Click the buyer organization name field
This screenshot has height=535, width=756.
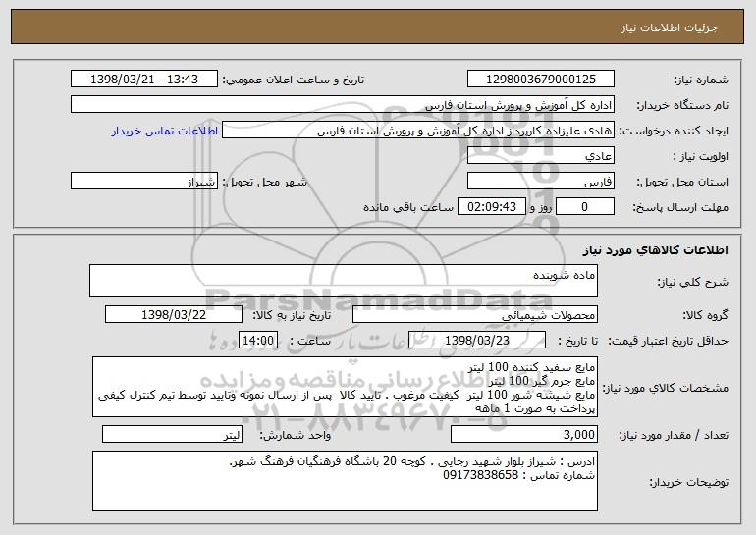point(343,105)
